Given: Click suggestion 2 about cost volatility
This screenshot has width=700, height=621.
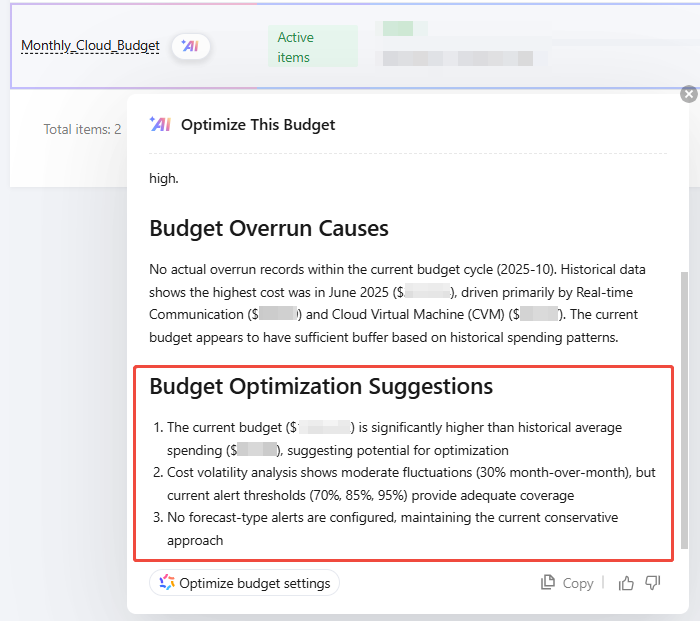Looking at the screenshot, I should pos(400,484).
